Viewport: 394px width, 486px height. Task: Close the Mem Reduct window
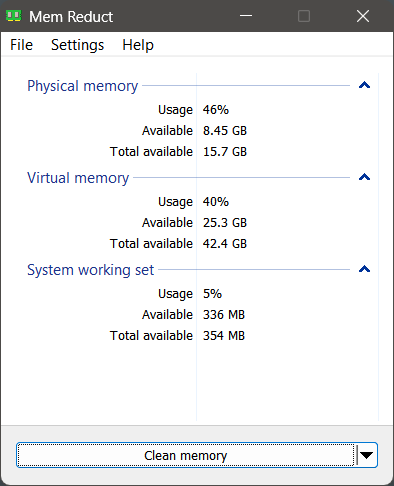pos(363,16)
